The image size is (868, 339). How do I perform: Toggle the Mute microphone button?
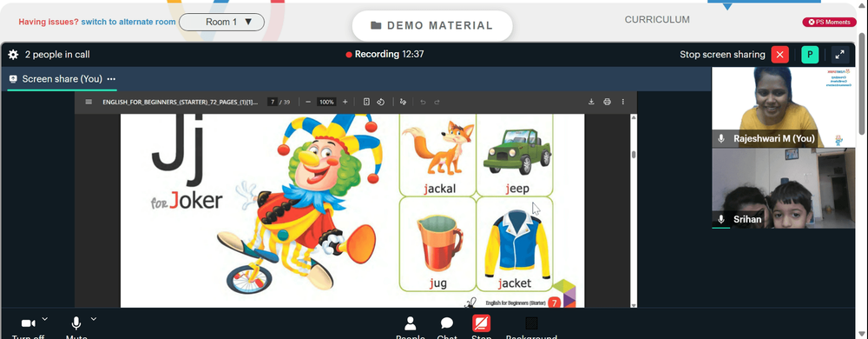76,323
